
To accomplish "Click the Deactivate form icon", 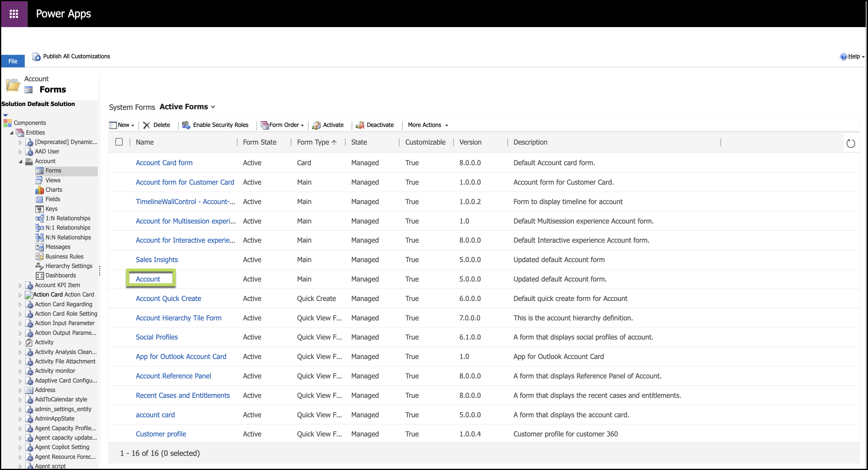I will tap(360, 125).
